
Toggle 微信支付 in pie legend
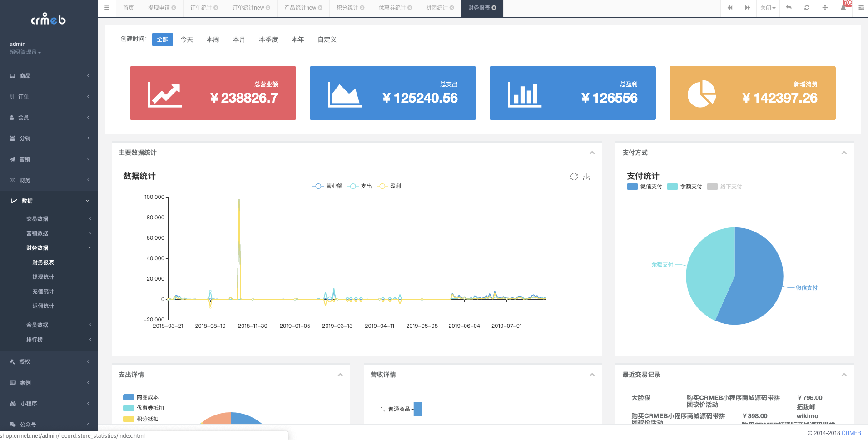tap(645, 187)
